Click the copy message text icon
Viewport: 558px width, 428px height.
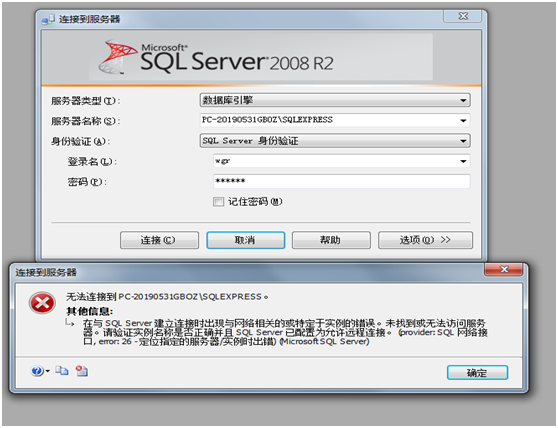[62, 371]
